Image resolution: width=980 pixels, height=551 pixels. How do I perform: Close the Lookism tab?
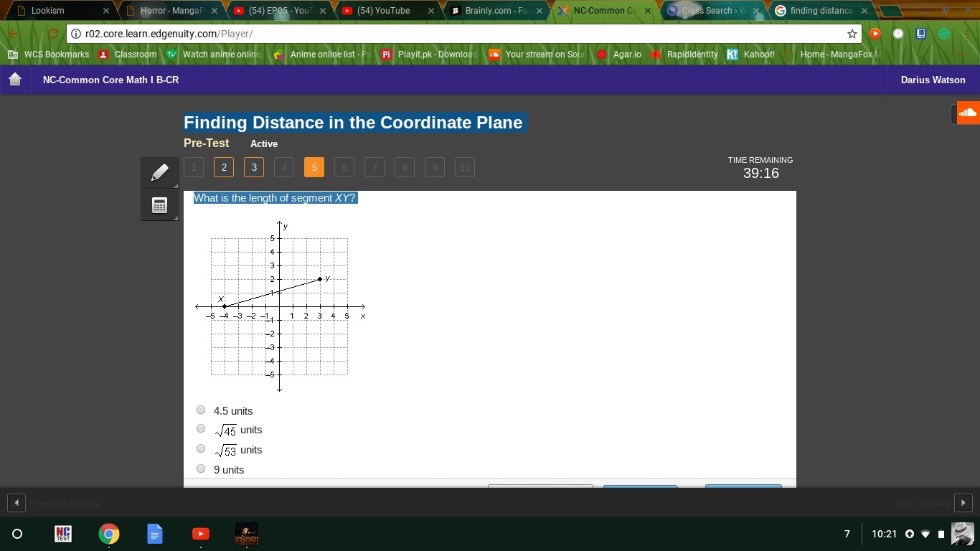click(106, 11)
